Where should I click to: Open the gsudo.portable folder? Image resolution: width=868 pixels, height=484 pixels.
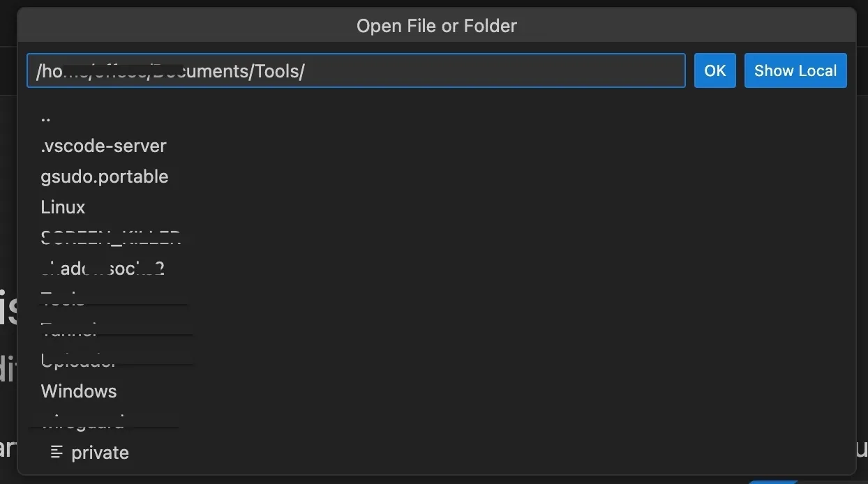tap(105, 176)
